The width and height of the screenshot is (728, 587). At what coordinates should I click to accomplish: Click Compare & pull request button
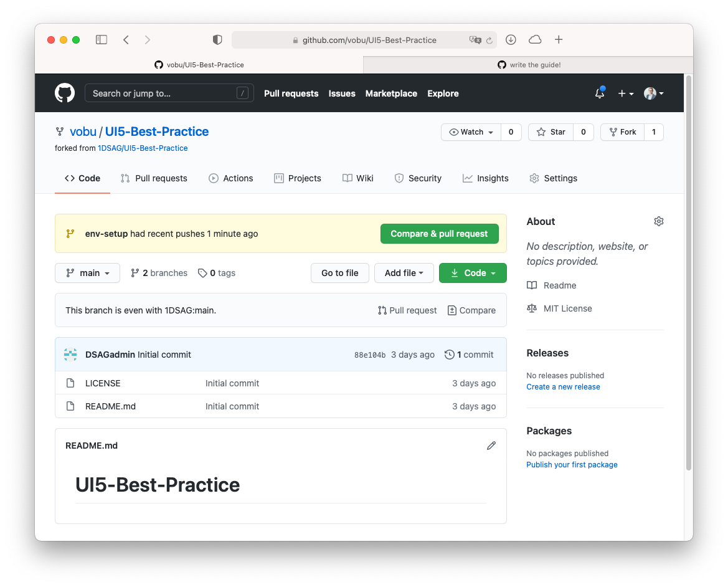[439, 234]
